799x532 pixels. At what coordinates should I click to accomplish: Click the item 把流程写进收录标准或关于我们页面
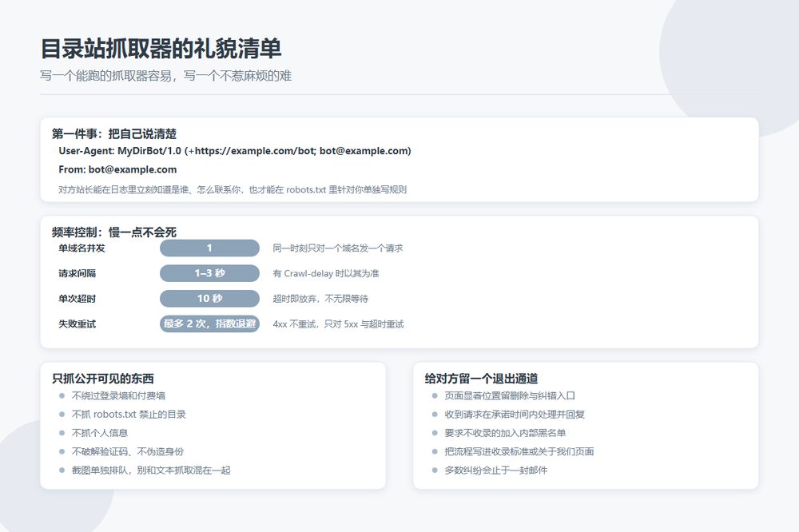(x=519, y=451)
